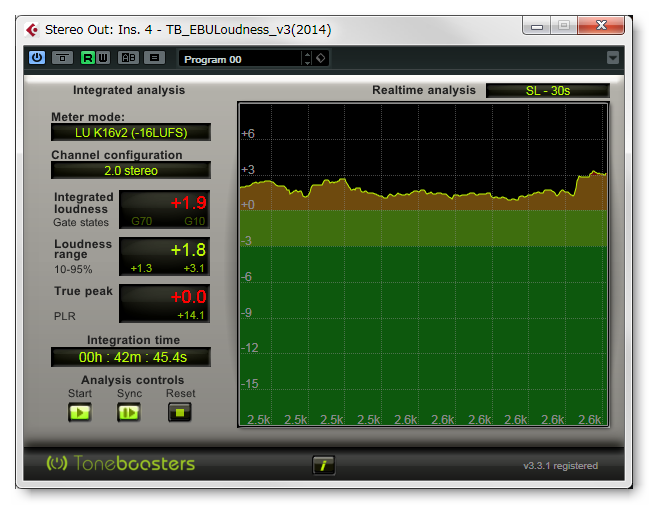Image resolution: width=660 pixels, height=516 pixels.
Task: Close the plugin window
Action: click(x=601, y=26)
